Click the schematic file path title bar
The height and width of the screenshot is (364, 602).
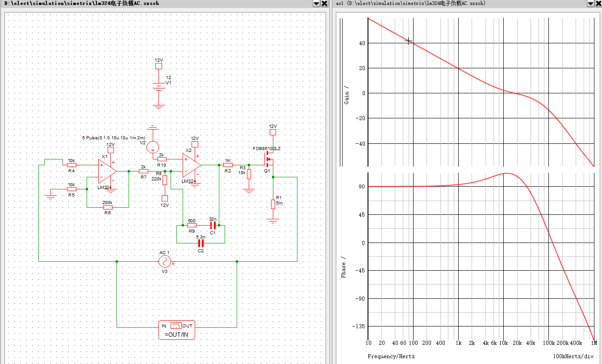[134, 4]
